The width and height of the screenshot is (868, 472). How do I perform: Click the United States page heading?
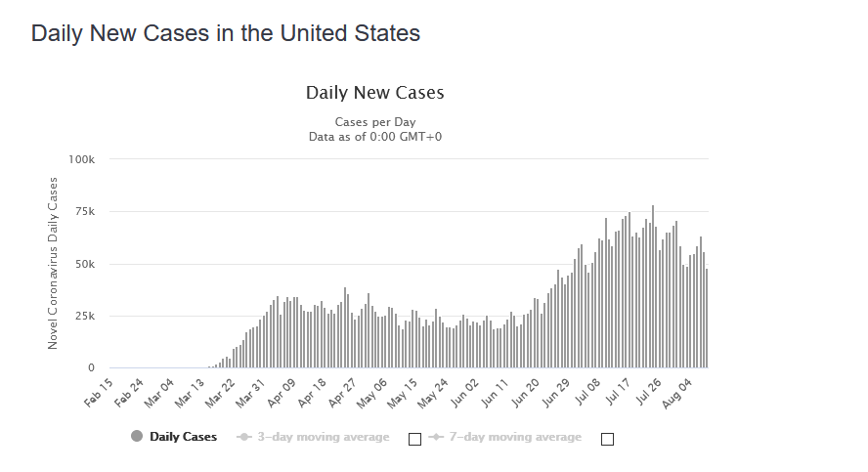coord(225,33)
